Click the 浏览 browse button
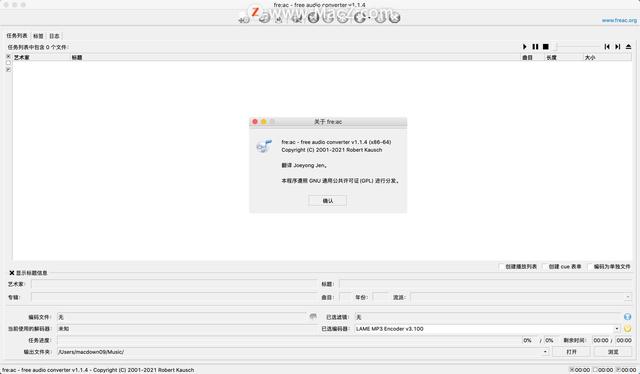 pyautogui.click(x=613, y=352)
